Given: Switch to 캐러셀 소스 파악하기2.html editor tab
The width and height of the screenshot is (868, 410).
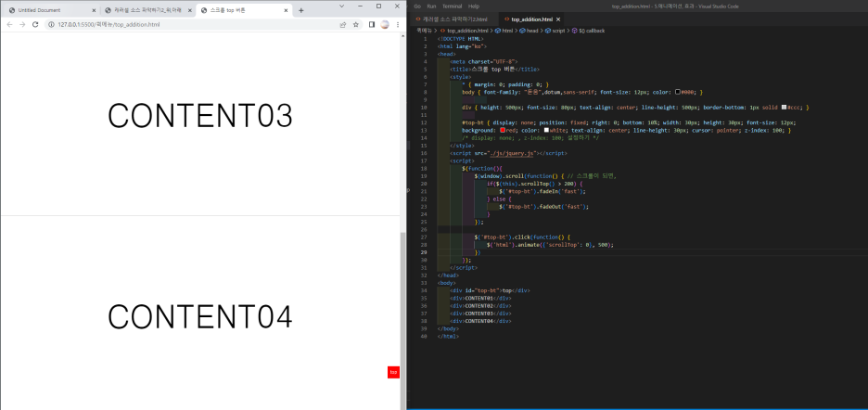Looking at the screenshot, I should tap(453, 19).
